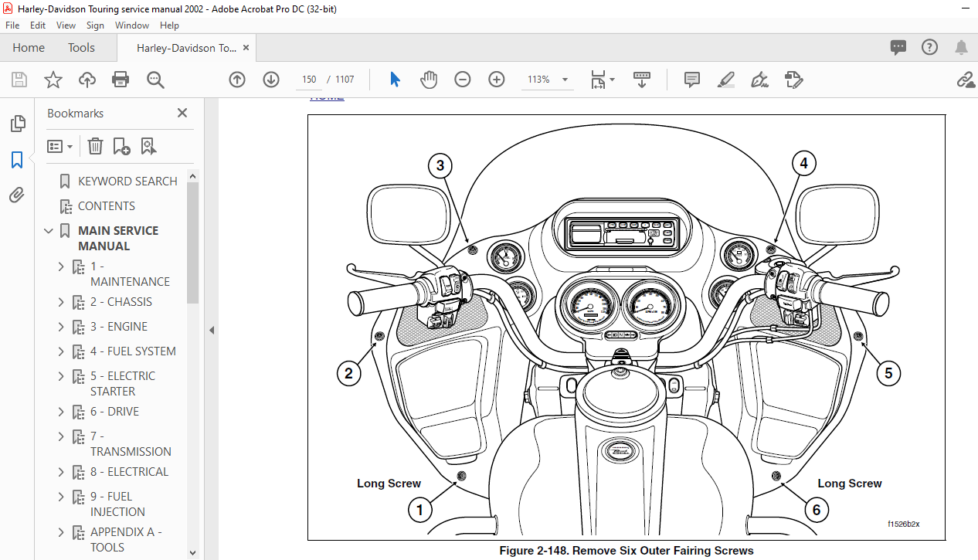The width and height of the screenshot is (978, 560).
Task: Open the find text magnifier tool
Action: (155, 80)
